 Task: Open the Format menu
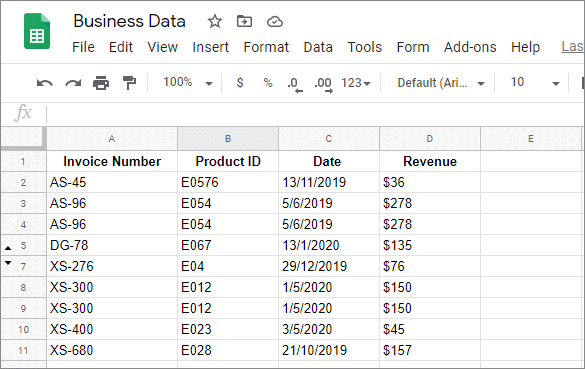coord(266,47)
